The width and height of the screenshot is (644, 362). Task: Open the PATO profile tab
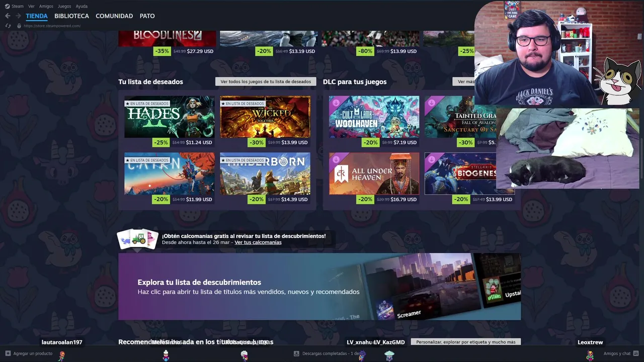(x=147, y=16)
